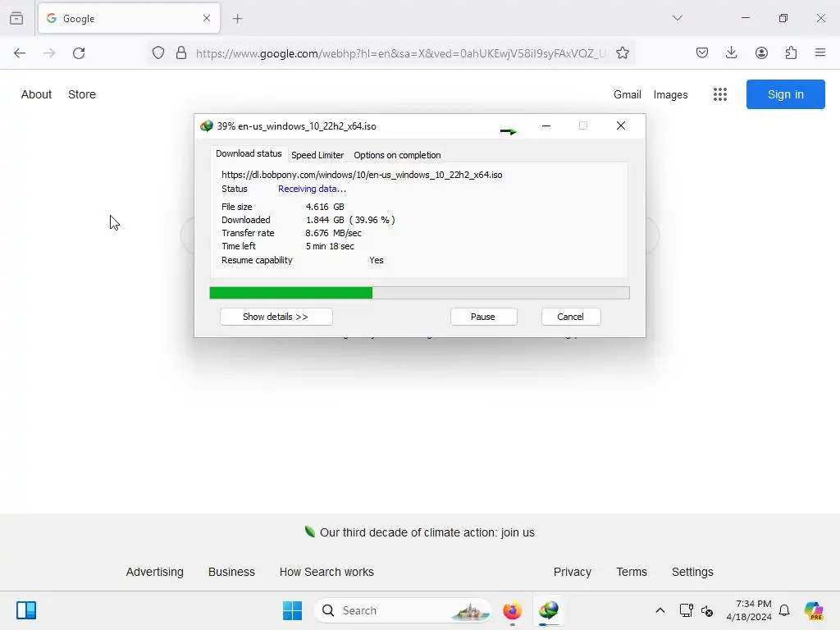840x630 pixels.
Task: Open the Settings footer menu
Action: (x=692, y=572)
